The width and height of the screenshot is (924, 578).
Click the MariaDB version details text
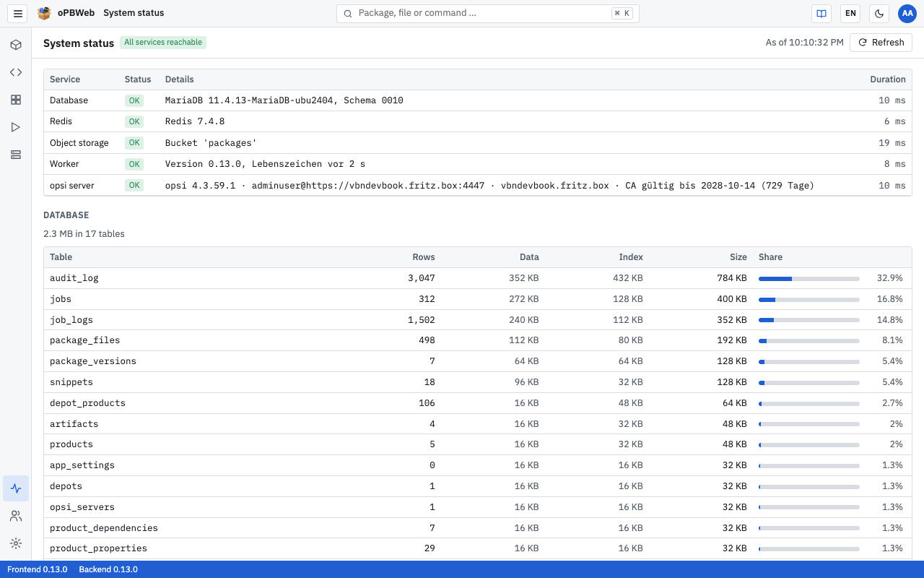(284, 100)
